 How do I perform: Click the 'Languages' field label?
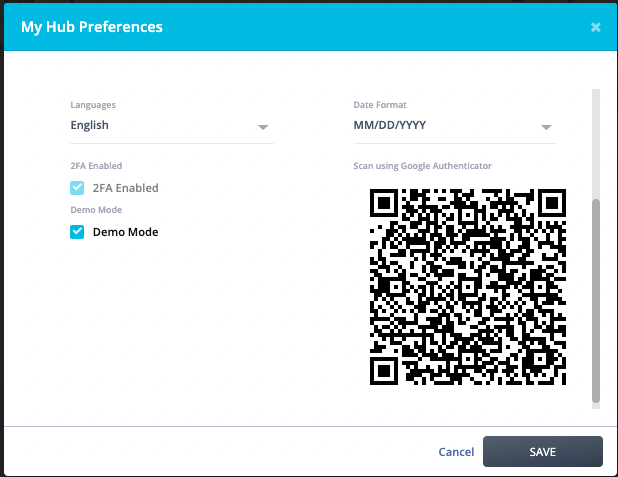pos(93,105)
